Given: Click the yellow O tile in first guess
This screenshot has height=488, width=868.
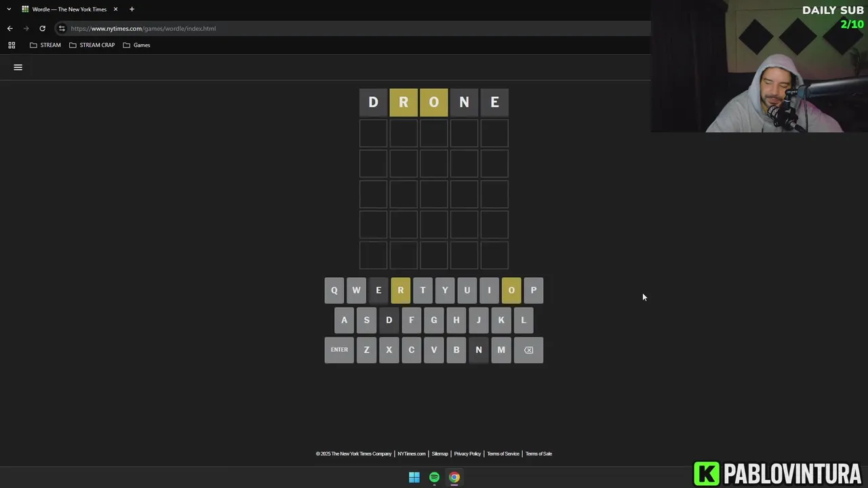Looking at the screenshot, I should tap(434, 102).
